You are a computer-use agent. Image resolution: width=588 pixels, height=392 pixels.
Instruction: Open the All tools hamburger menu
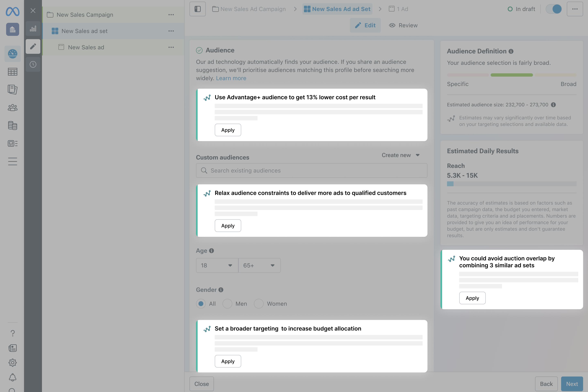[x=12, y=162]
